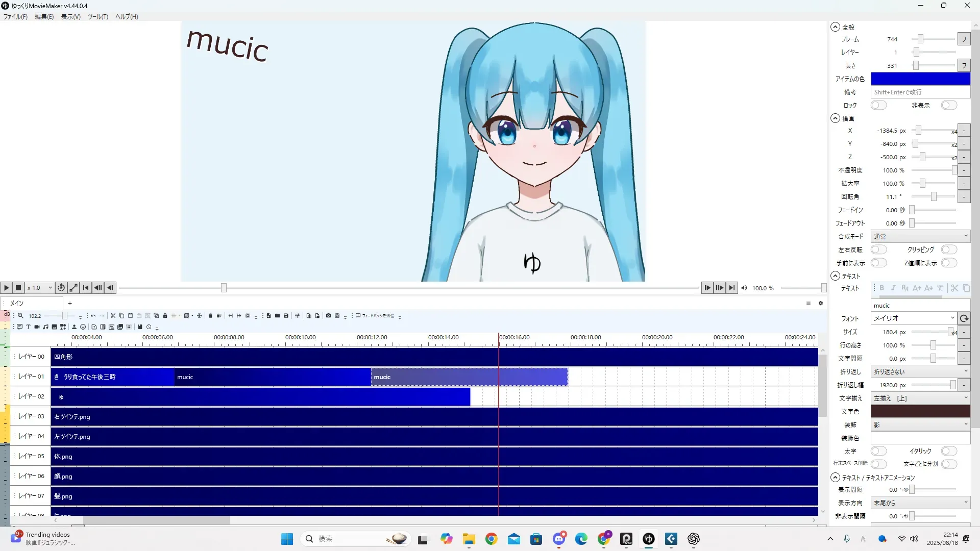Click the 文字色 dark brown color swatch
980x551 pixels.
[920, 412]
